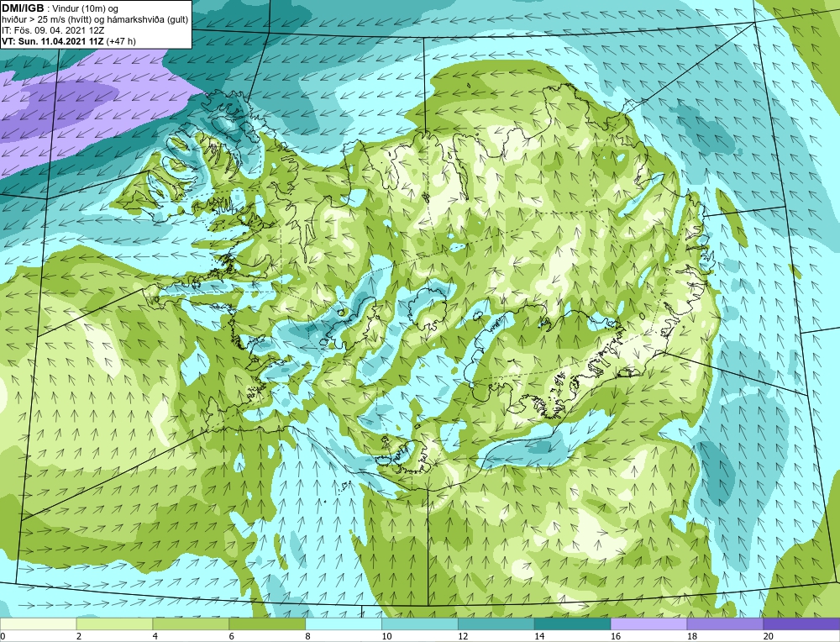840x642 pixels.
Task: Click the legend value label '16'
Action: click(x=616, y=637)
